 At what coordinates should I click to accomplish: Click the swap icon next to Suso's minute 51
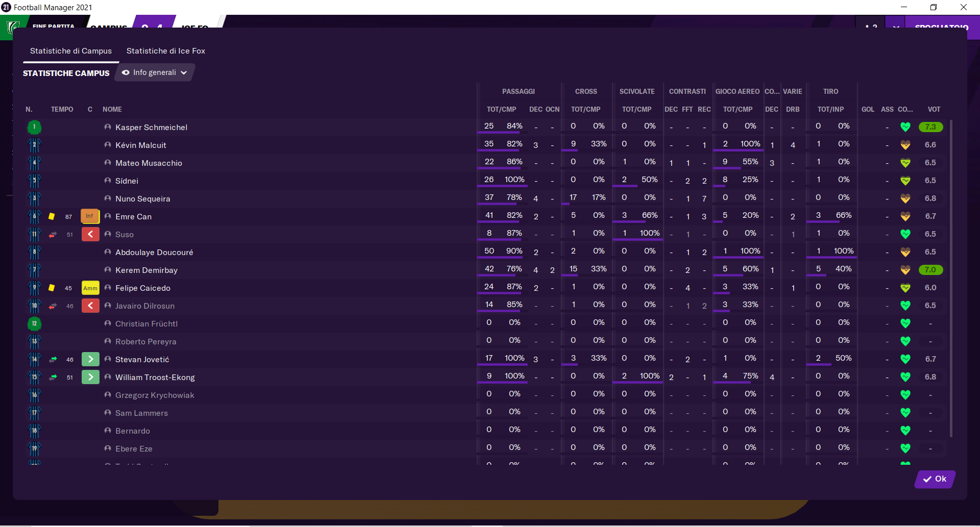pyautogui.click(x=53, y=235)
